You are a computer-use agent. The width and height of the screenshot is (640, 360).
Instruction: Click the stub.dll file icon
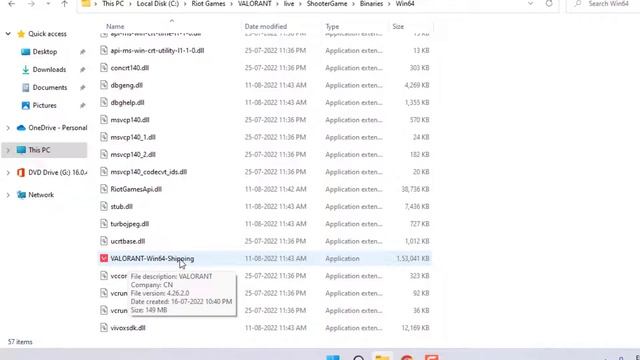click(104, 206)
